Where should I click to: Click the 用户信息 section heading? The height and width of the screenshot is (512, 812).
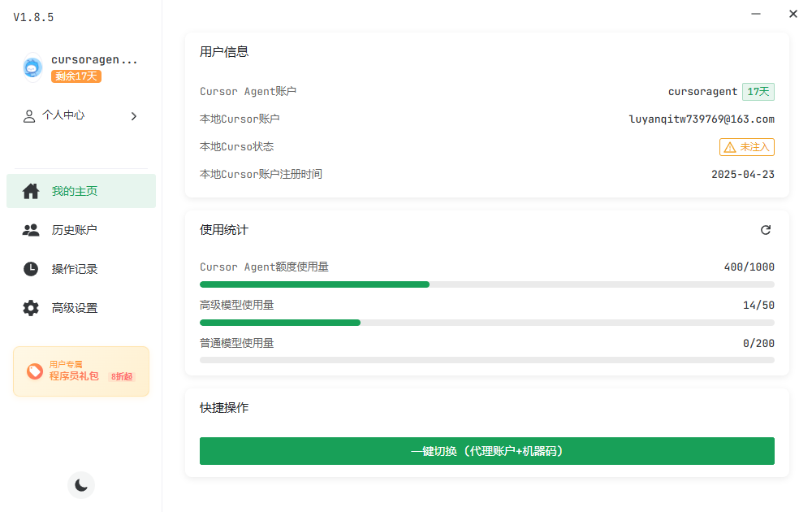point(224,52)
